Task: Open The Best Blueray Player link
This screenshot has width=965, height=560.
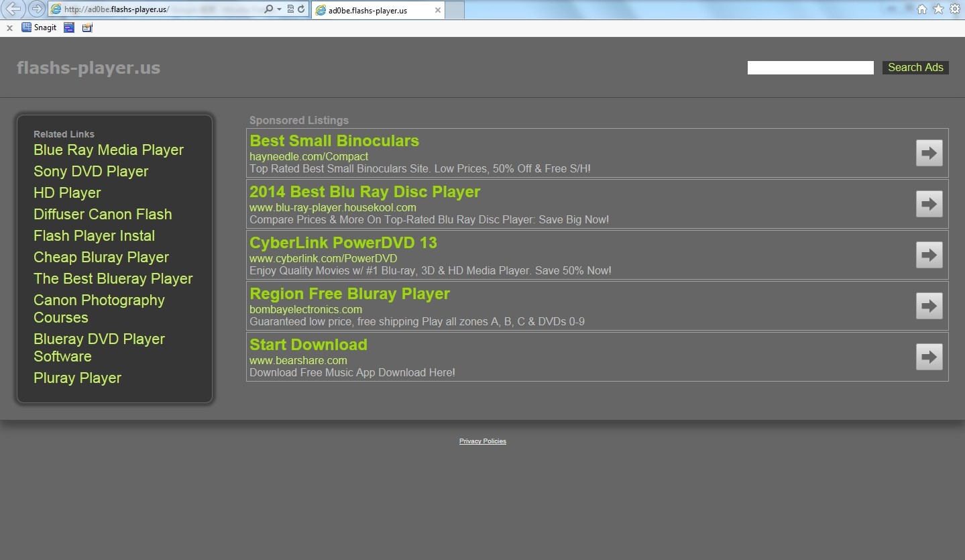Action: (x=113, y=278)
